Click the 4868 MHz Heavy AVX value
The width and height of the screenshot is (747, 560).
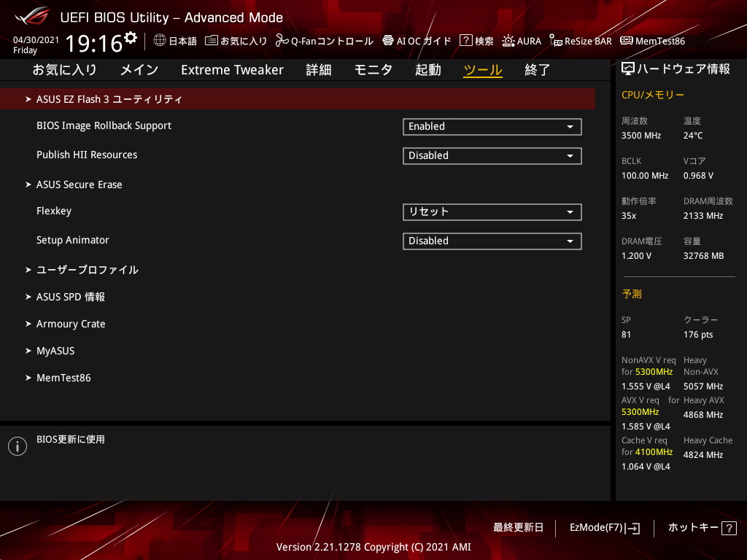(x=703, y=415)
